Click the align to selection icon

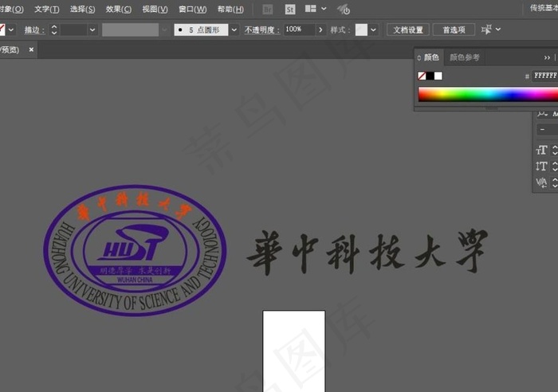tap(486, 29)
